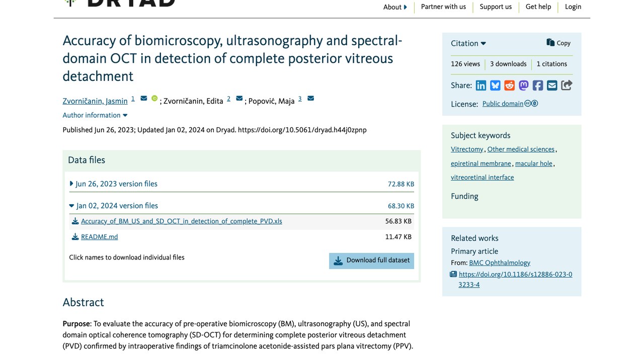Share dataset on Reddit
Viewport: 644px width, 362px height.
click(510, 85)
